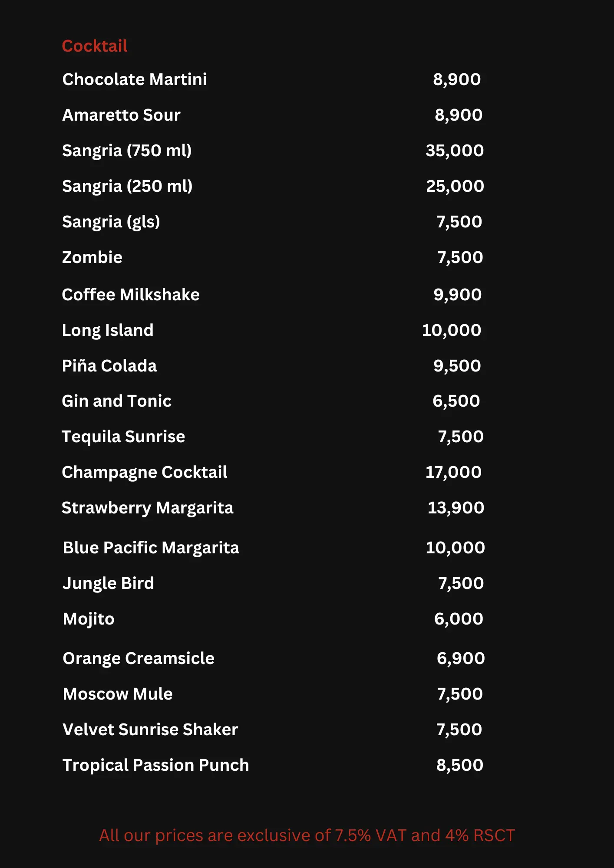Click the Orange Creamsicle price 6,900
The width and height of the screenshot is (614, 868).
(x=461, y=658)
